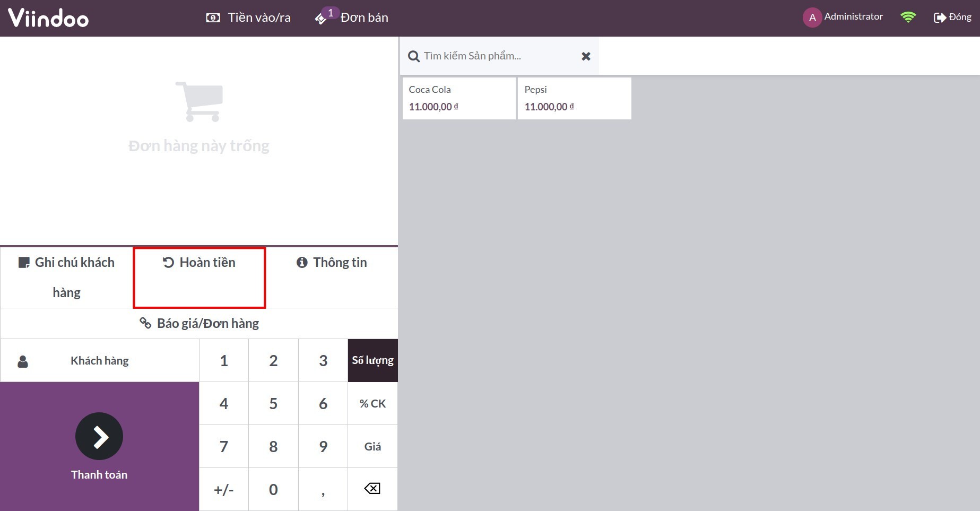The width and height of the screenshot is (980, 511).
Task: Open Thông tin product info
Action: pos(332,263)
